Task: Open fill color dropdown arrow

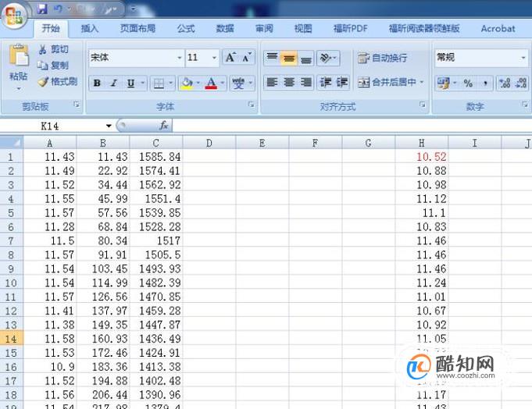Action: coord(198,83)
